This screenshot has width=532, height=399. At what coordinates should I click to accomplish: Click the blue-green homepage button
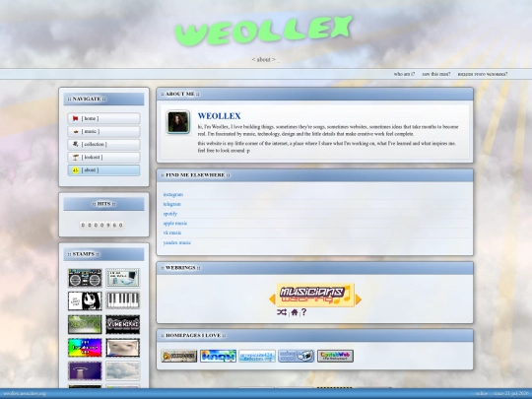click(218, 356)
